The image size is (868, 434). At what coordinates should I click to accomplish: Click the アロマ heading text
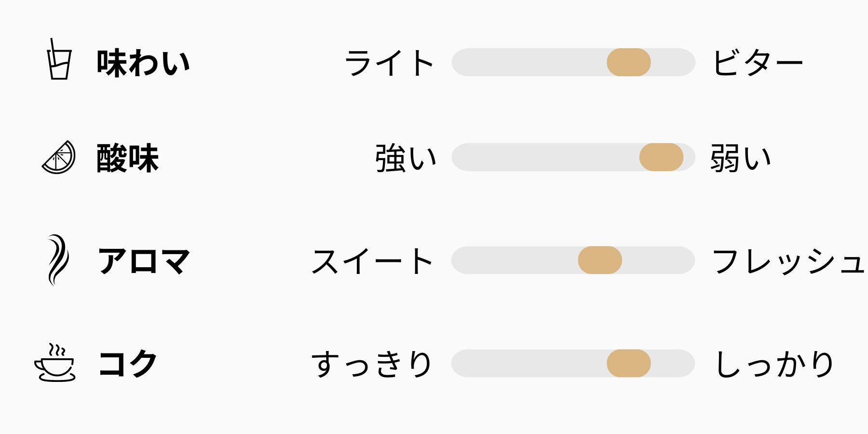tap(144, 261)
